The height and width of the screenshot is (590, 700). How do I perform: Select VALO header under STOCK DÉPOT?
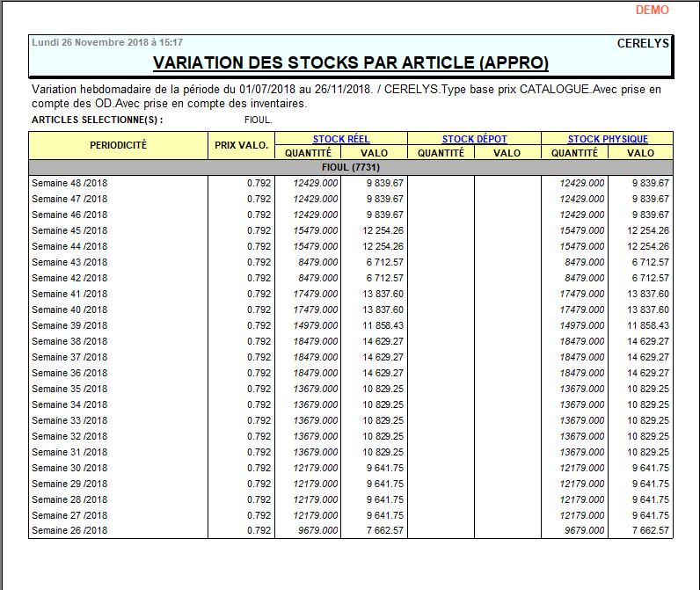(507, 153)
